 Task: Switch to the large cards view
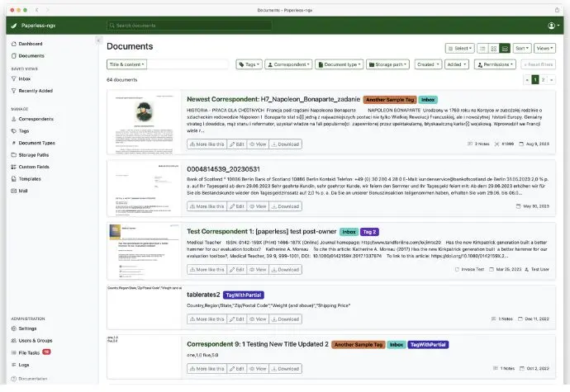click(x=505, y=49)
